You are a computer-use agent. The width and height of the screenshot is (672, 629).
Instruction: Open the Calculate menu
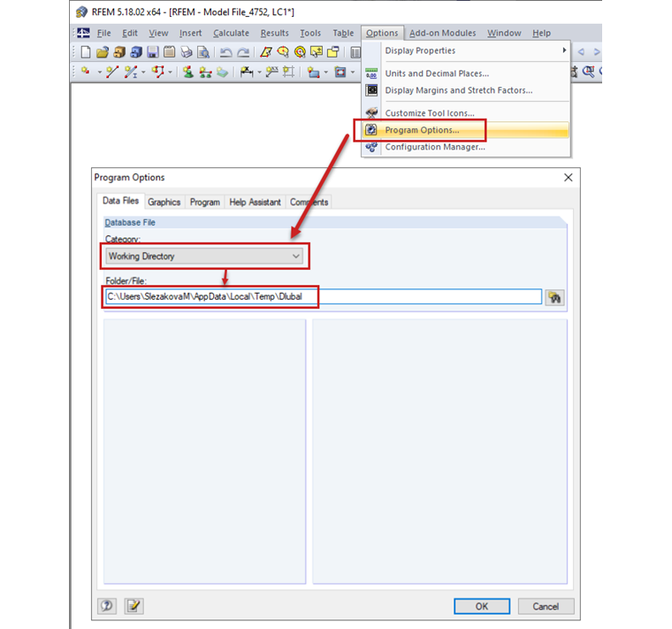point(231,33)
